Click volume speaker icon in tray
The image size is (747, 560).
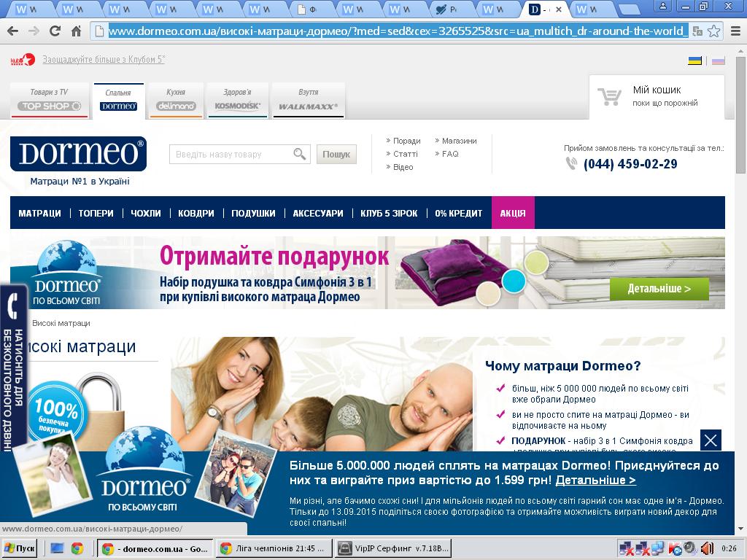tap(707, 549)
